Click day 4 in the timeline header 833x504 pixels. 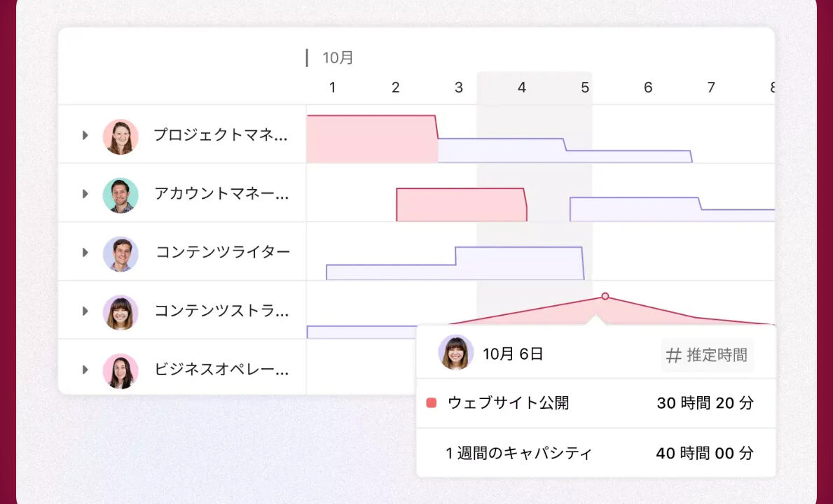point(521,87)
